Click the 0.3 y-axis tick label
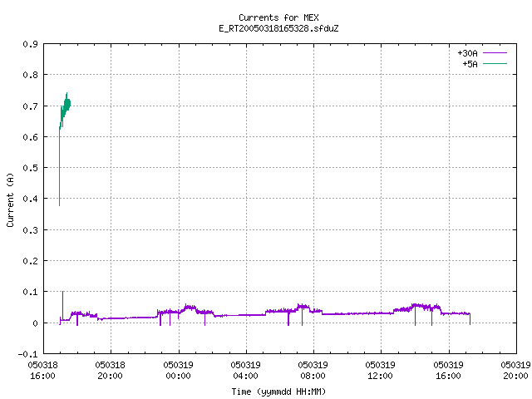The width and height of the screenshot is (532, 399). (x=30, y=230)
